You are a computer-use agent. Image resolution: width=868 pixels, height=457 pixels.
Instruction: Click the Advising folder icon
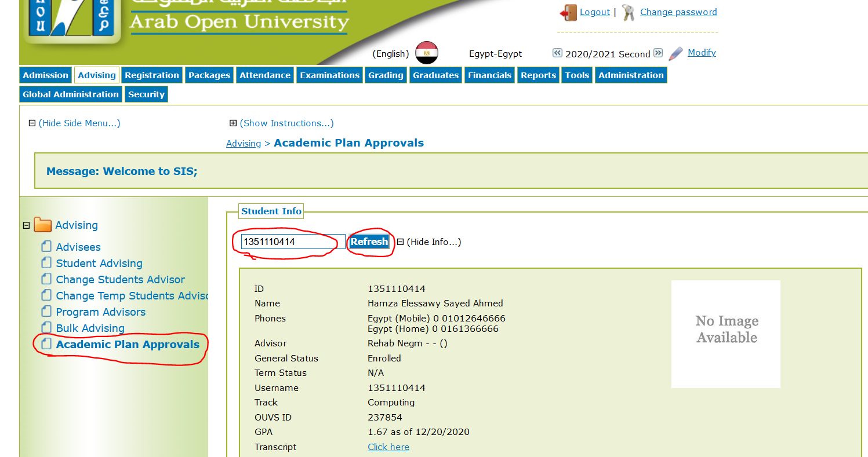[x=43, y=225]
